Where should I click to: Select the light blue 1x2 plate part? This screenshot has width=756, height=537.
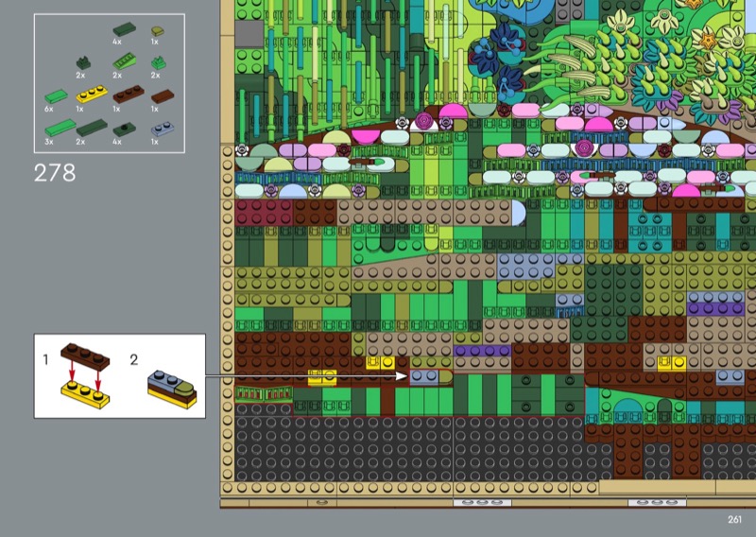click(163, 127)
